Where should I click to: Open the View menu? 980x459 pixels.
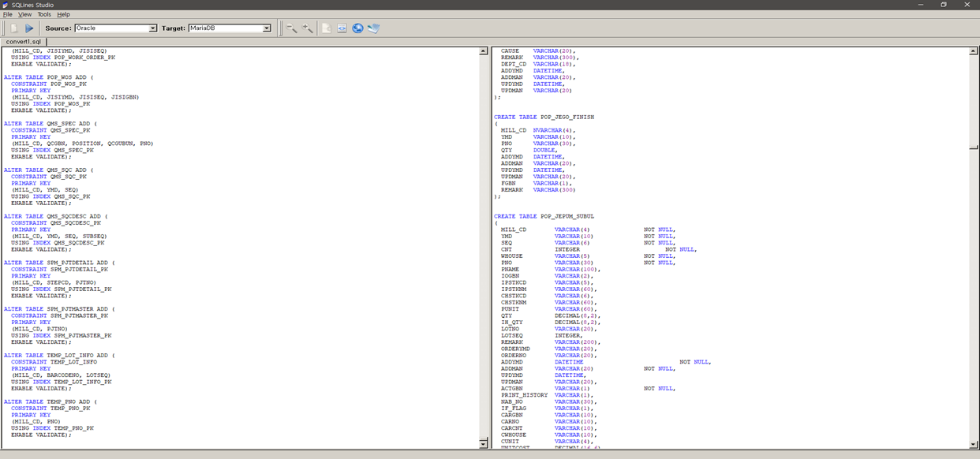[x=25, y=14]
